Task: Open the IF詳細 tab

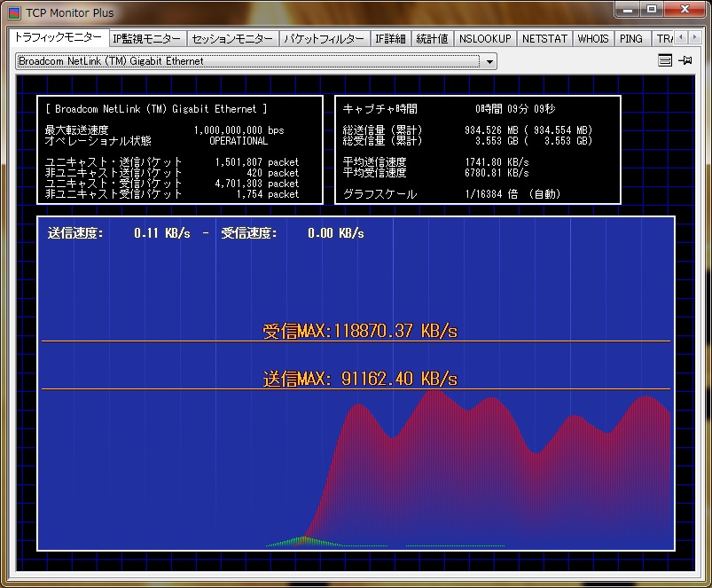Action: point(390,39)
